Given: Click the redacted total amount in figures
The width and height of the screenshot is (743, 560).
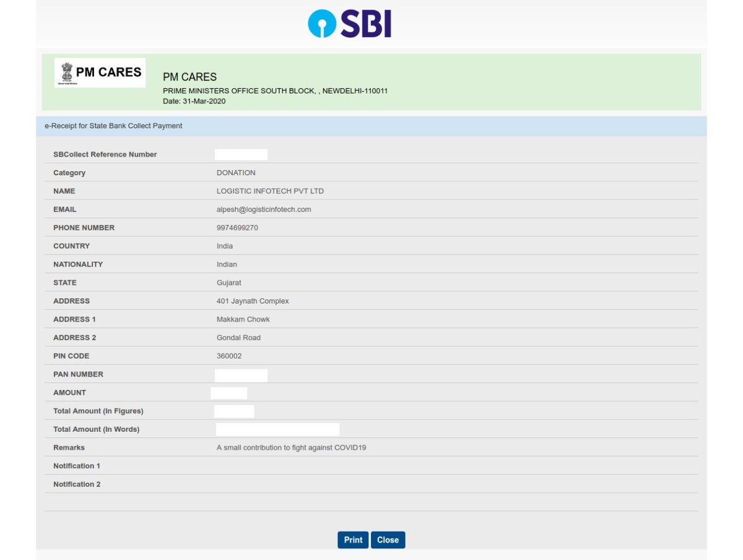Looking at the screenshot, I should click(x=234, y=411).
